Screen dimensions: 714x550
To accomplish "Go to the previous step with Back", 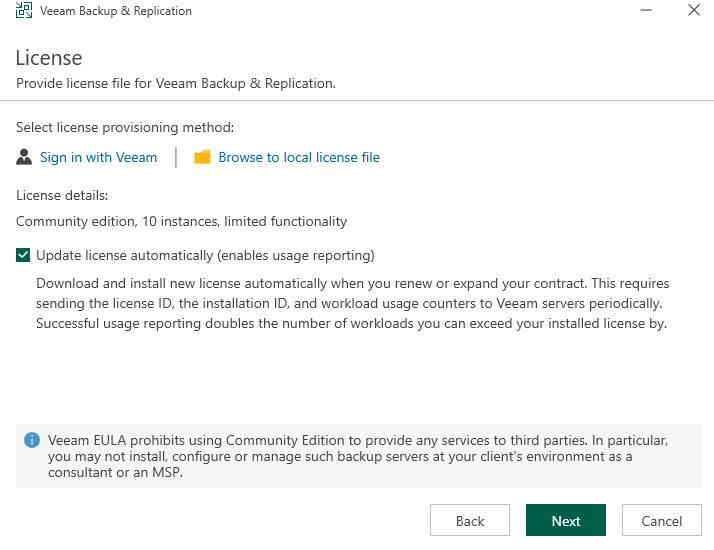I will [x=470, y=520].
